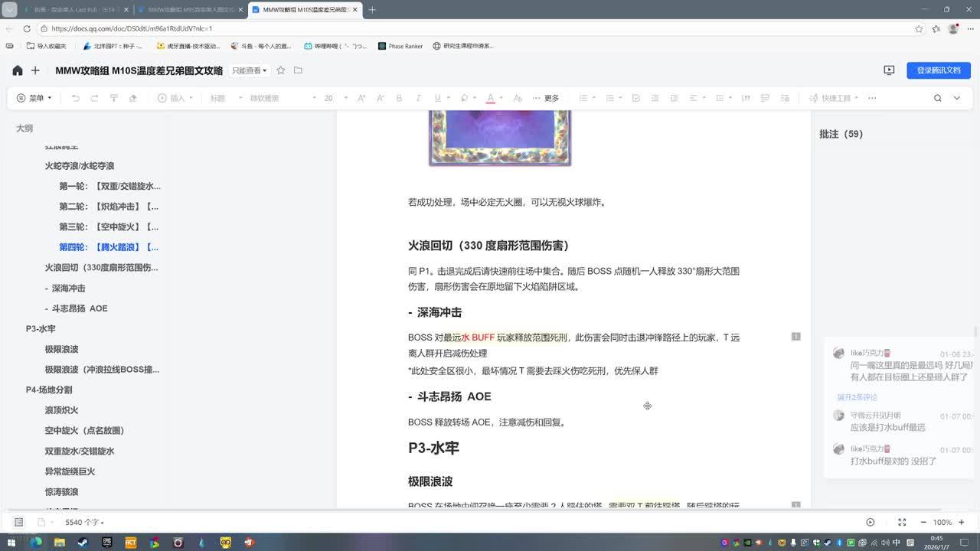Click the plus icon to create new document

click(x=35, y=70)
